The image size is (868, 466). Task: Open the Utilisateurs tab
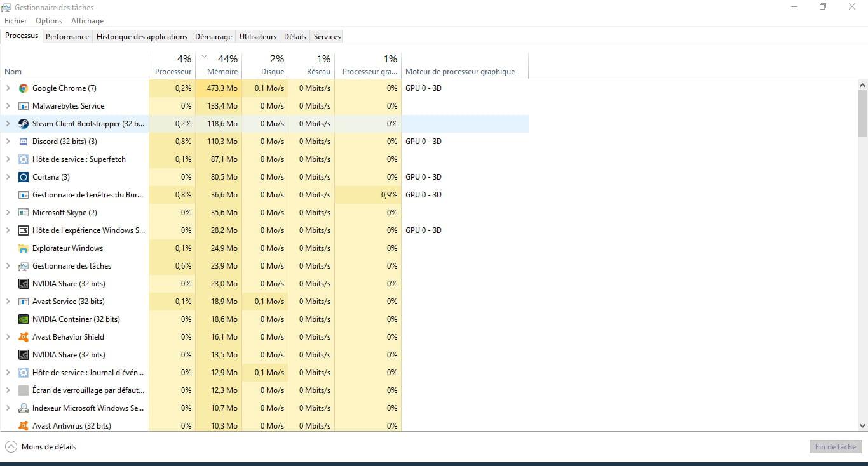258,37
